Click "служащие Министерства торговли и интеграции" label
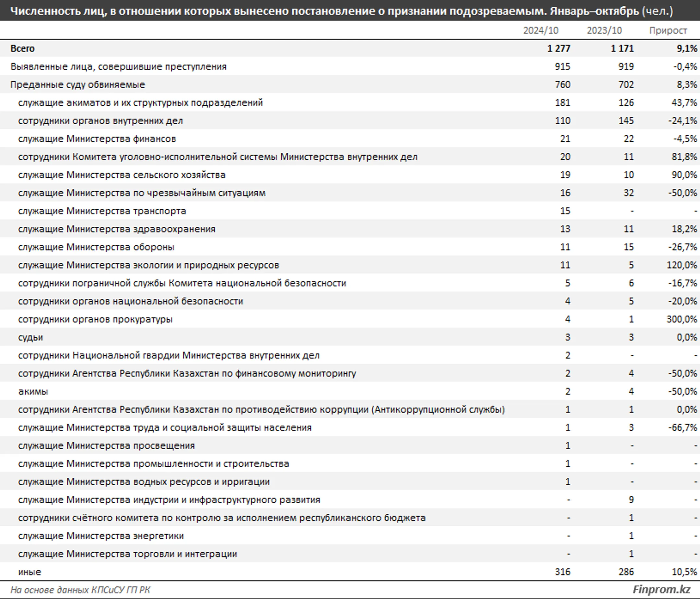700x599 pixels. point(128,554)
